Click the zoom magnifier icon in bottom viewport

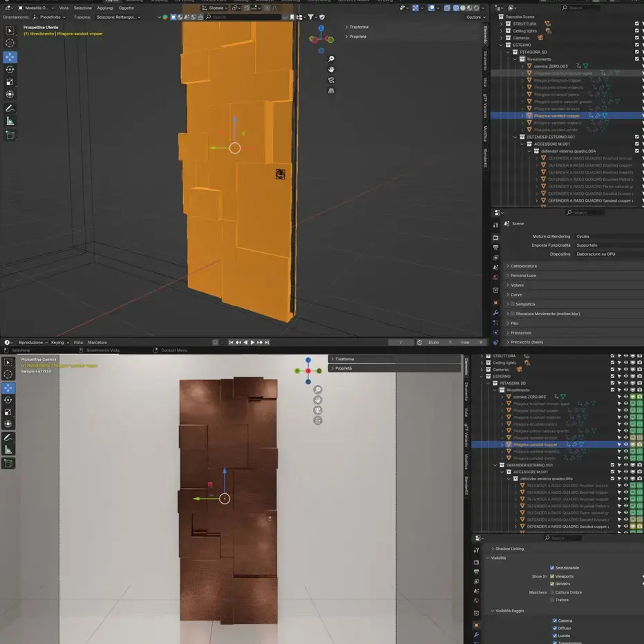click(317, 389)
